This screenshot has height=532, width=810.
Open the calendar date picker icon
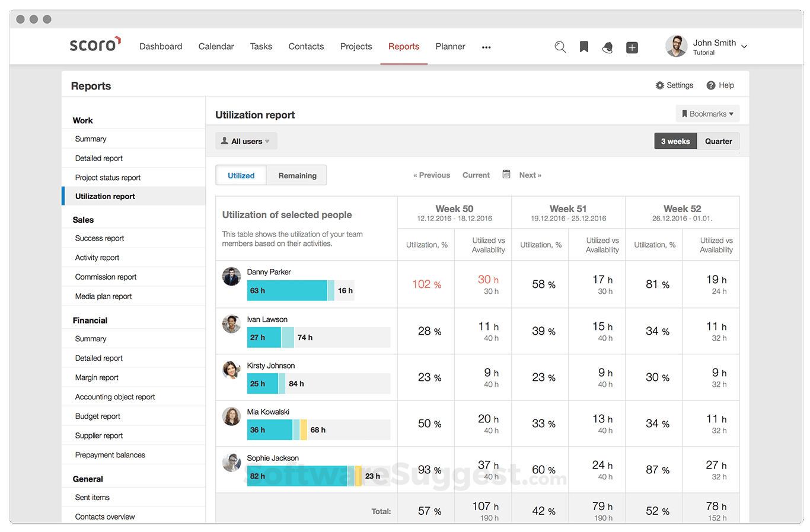point(506,174)
